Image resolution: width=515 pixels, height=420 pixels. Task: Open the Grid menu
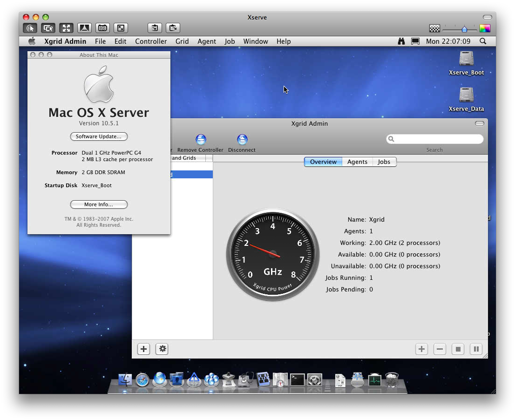click(182, 41)
